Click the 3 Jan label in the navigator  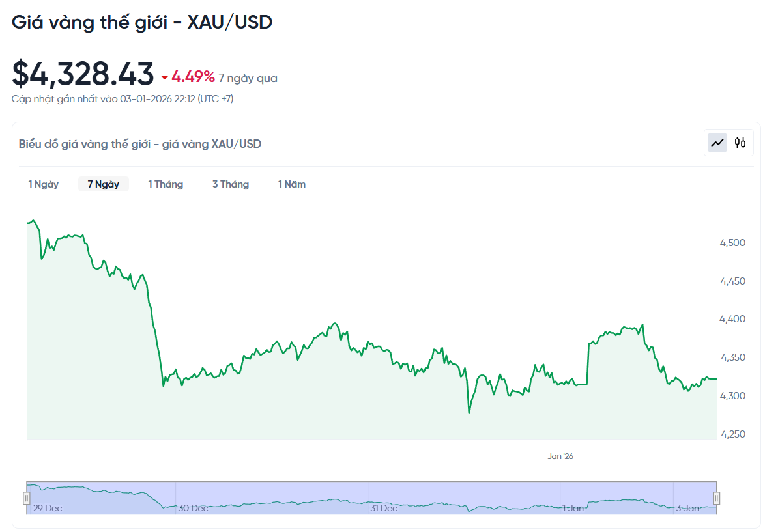pyautogui.click(x=686, y=508)
